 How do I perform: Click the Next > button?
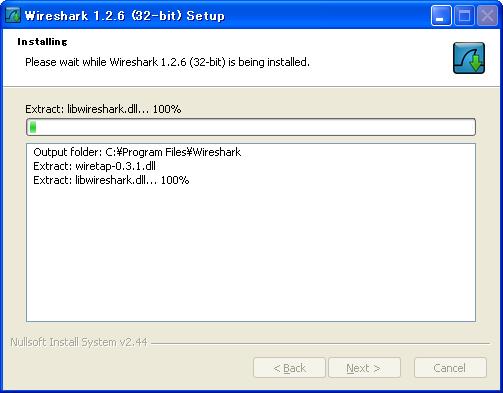coord(364,368)
